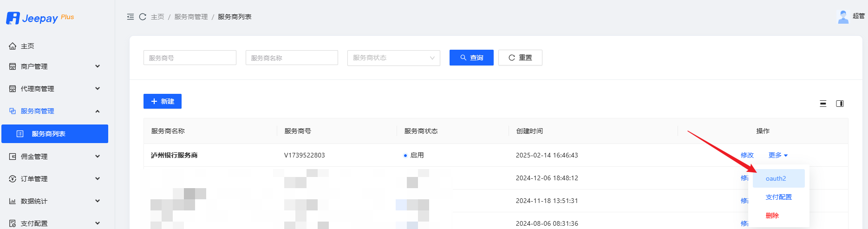Screen dimensions: 868x229
Task: Click the 查询 search button
Action: click(x=471, y=58)
